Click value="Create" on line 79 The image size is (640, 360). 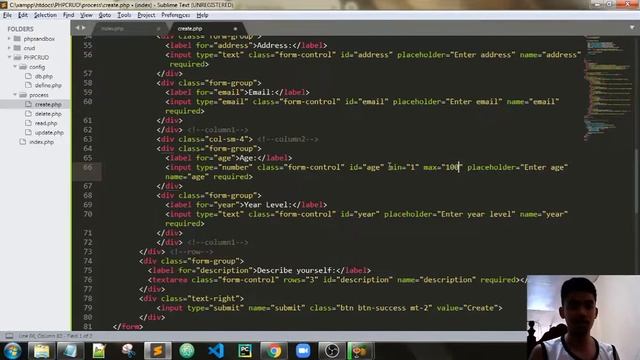pyautogui.click(x=467, y=308)
